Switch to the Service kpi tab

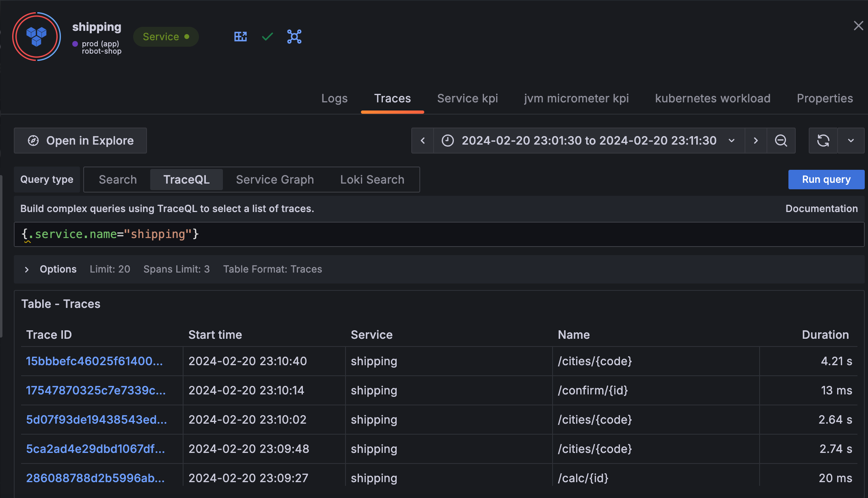point(467,98)
